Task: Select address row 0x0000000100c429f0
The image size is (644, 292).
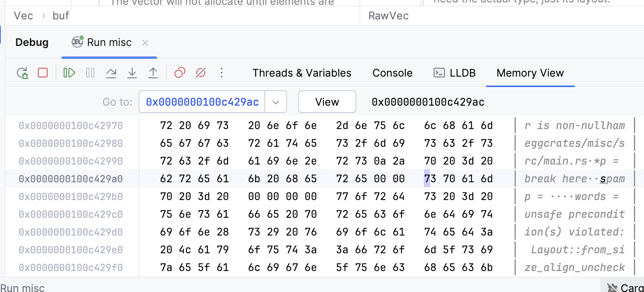Action: coord(71,267)
